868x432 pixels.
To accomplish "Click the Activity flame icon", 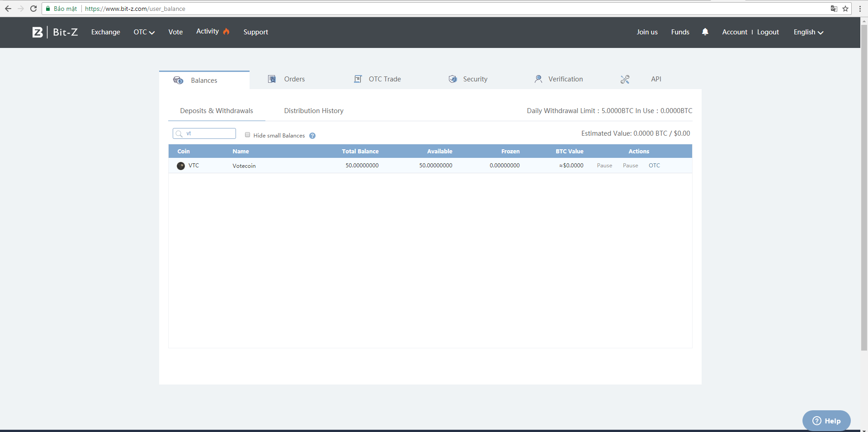I will 226,31.
